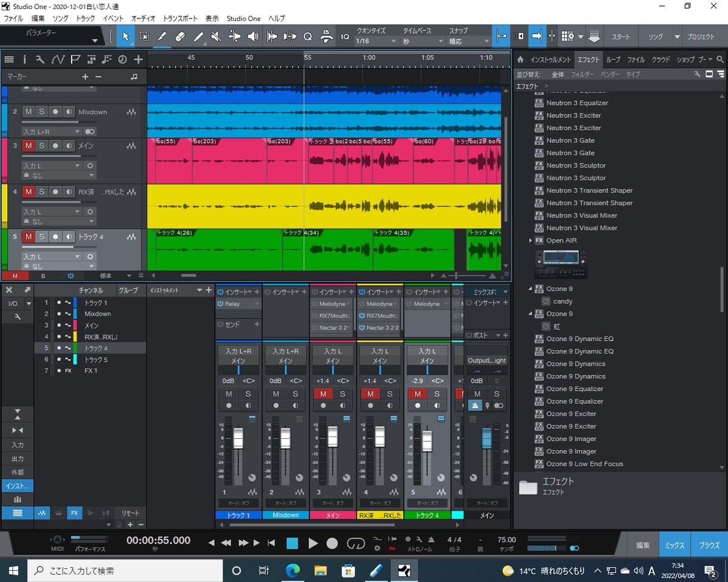
Task: Unmute track 3 メイン in arrangement
Action: (28, 145)
